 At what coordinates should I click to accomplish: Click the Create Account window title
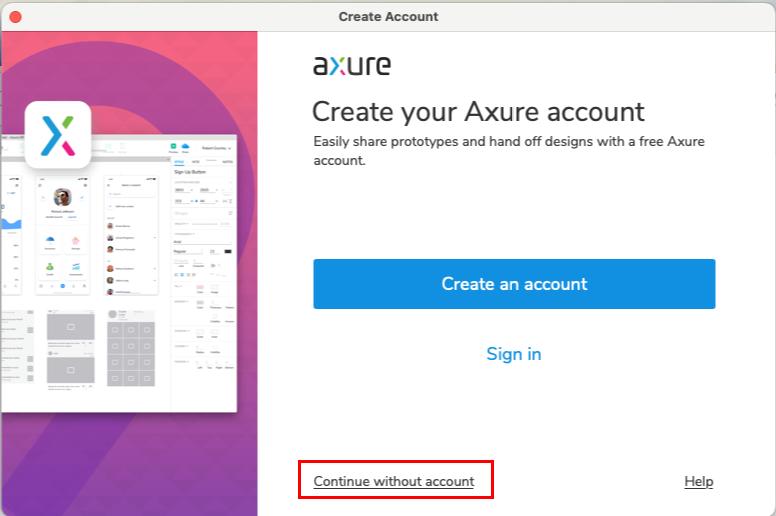point(388,16)
